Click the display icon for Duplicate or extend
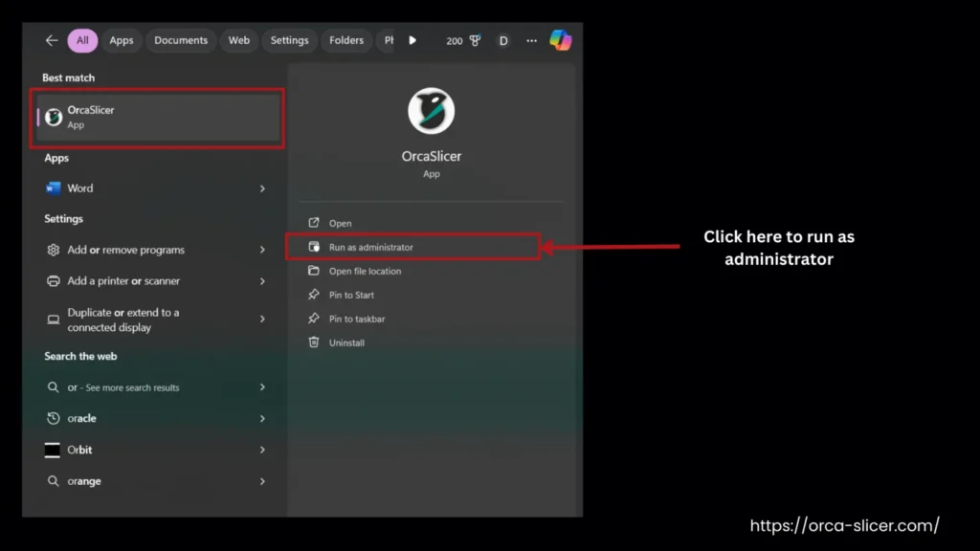This screenshot has height=551, width=980. [x=54, y=320]
